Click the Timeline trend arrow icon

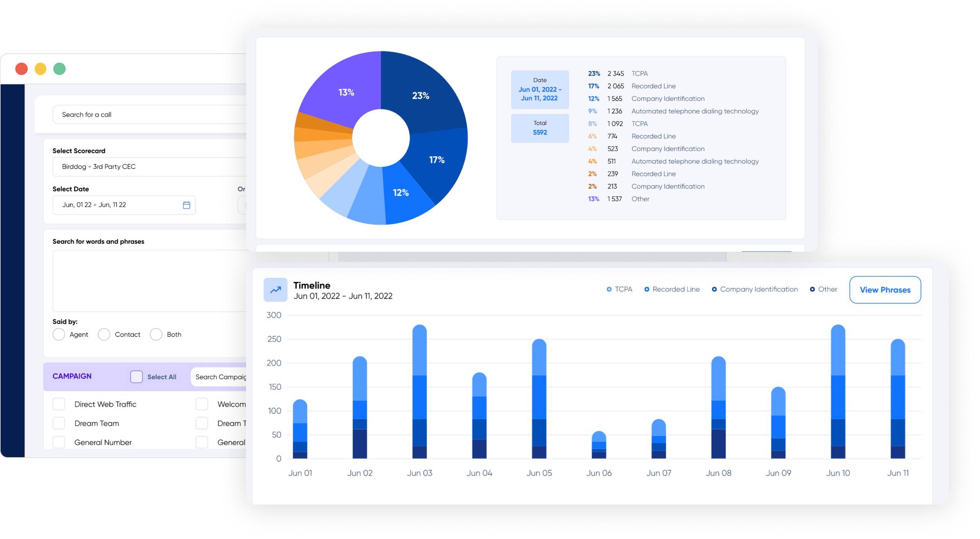pos(275,290)
